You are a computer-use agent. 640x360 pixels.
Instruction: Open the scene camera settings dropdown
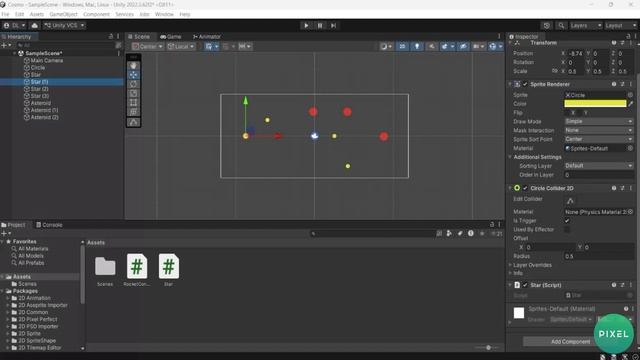point(478,47)
